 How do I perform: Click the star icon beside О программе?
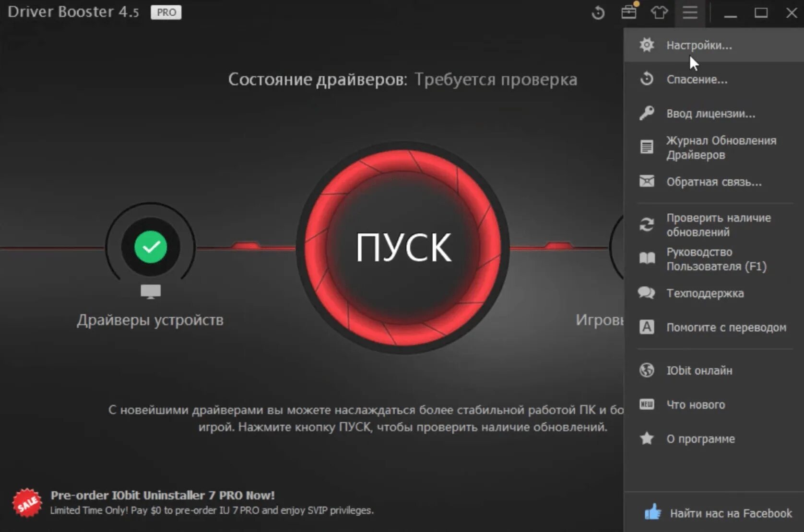(647, 438)
